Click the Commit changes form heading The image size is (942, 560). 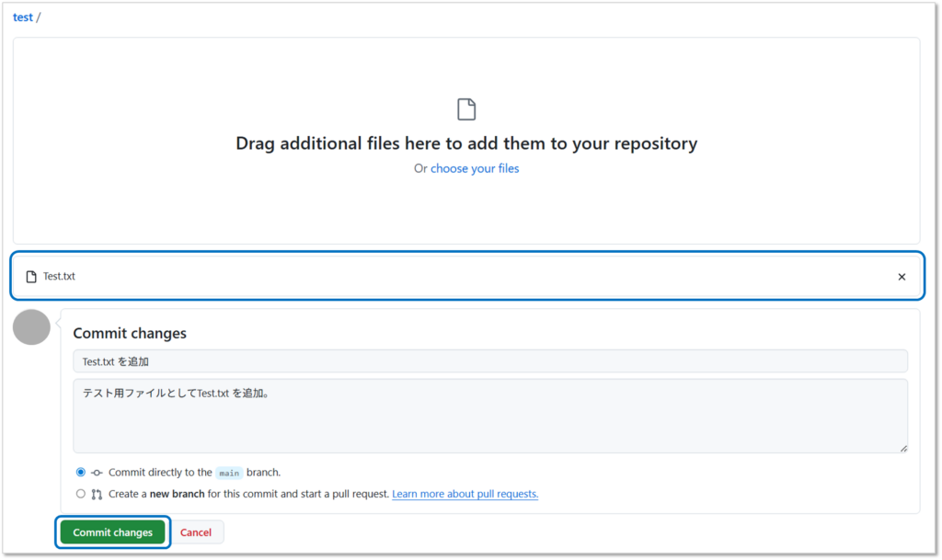click(x=130, y=333)
